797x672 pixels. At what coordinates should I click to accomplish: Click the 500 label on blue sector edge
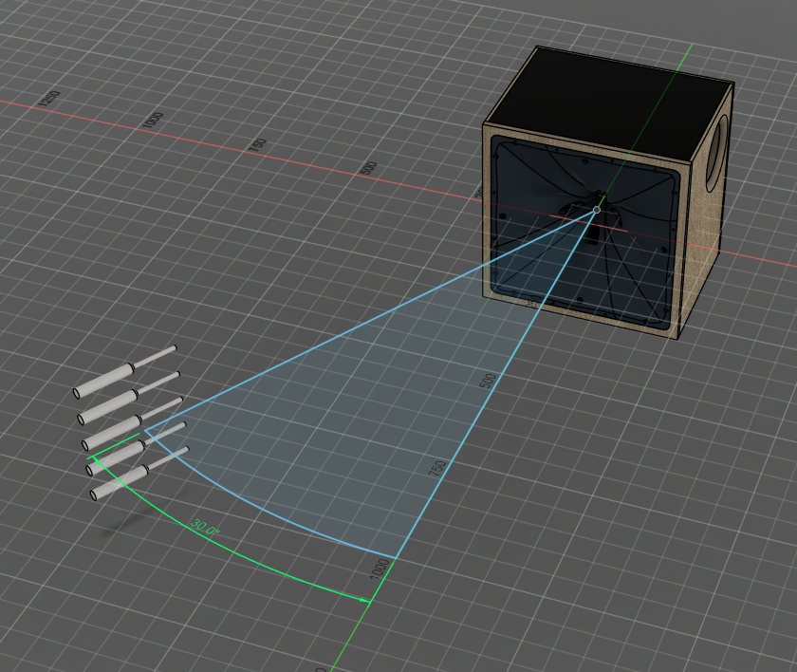pos(488,381)
